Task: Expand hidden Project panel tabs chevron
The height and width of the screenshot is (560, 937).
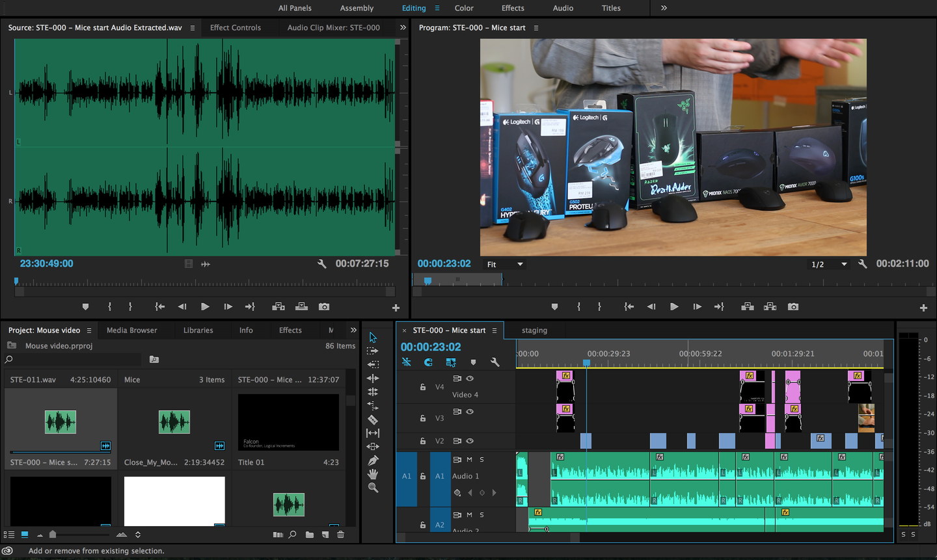Action: click(353, 330)
